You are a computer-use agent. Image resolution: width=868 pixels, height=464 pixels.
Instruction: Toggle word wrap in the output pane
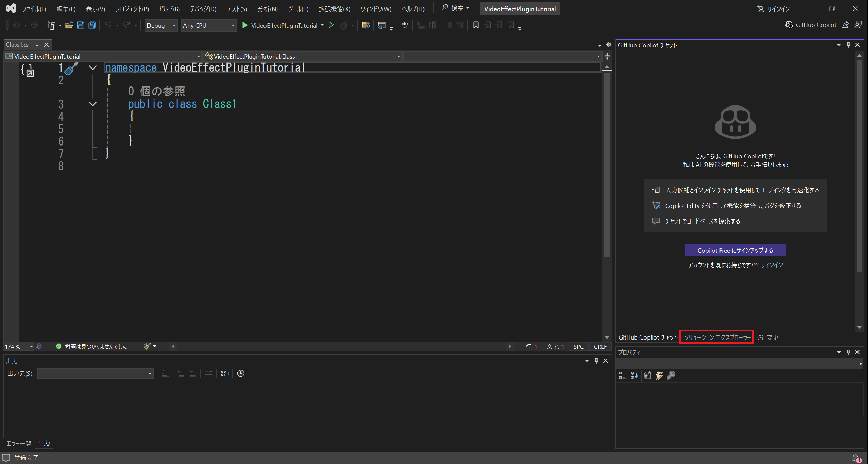click(225, 373)
